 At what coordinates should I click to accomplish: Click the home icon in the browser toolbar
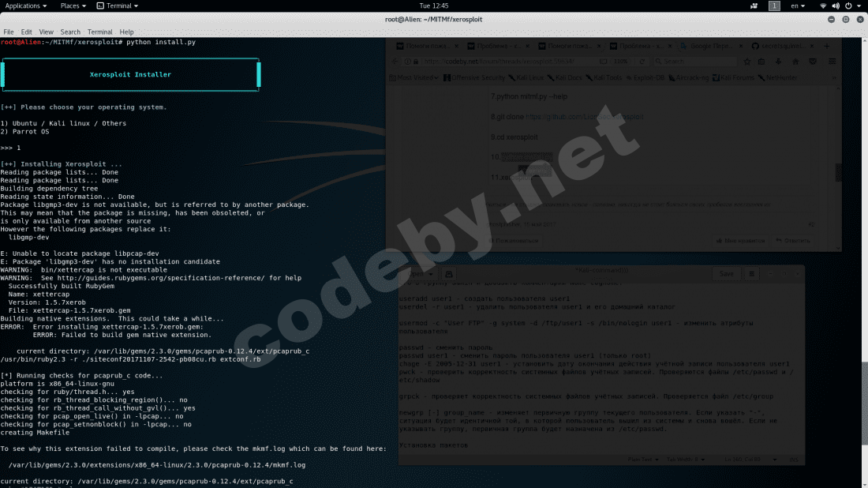(795, 62)
